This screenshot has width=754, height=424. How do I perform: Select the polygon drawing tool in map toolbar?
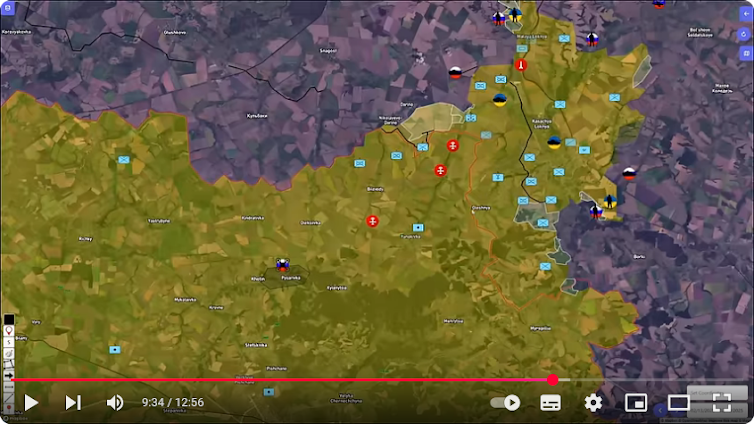9,364
